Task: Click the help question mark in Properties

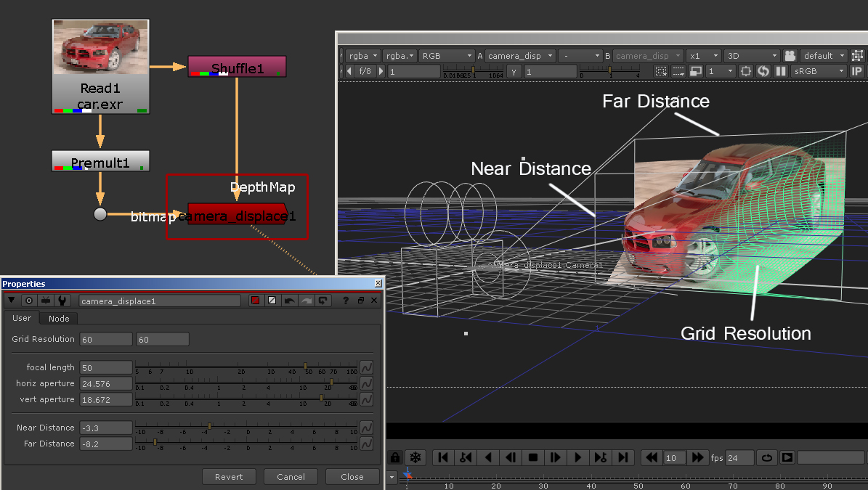Action: (346, 301)
